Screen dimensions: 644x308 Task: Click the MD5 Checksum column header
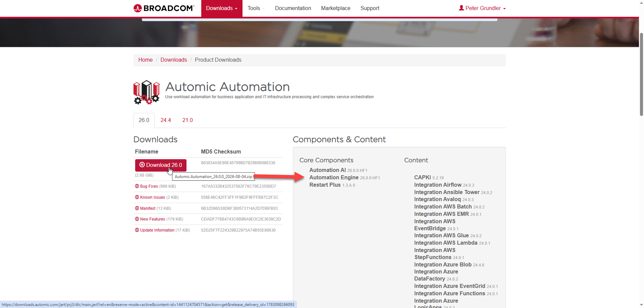pos(221,152)
